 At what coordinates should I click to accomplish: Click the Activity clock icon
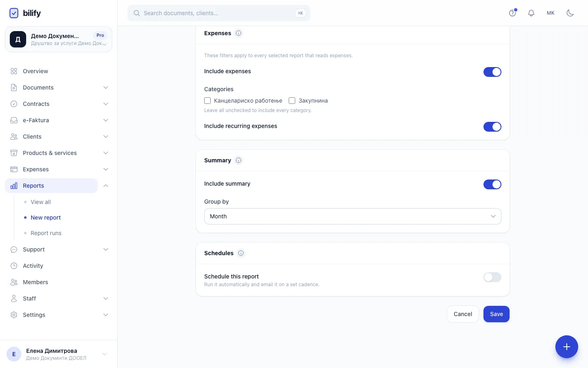point(14,266)
